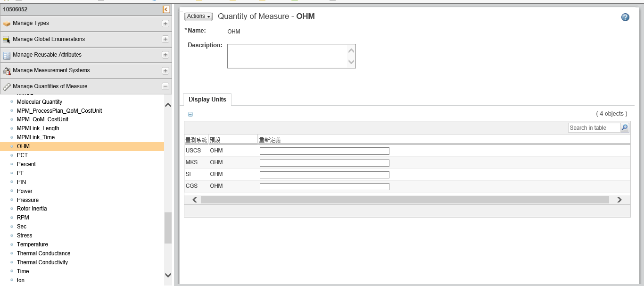Expand the Manage Measurement Systems section
The image size is (644, 286).
click(x=165, y=70)
